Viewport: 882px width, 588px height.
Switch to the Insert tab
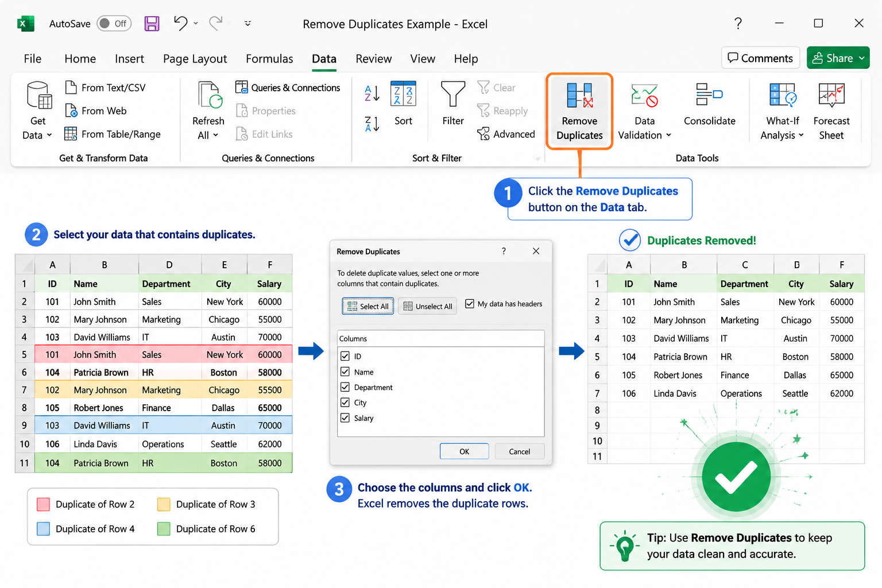pyautogui.click(x=129, y=59)
